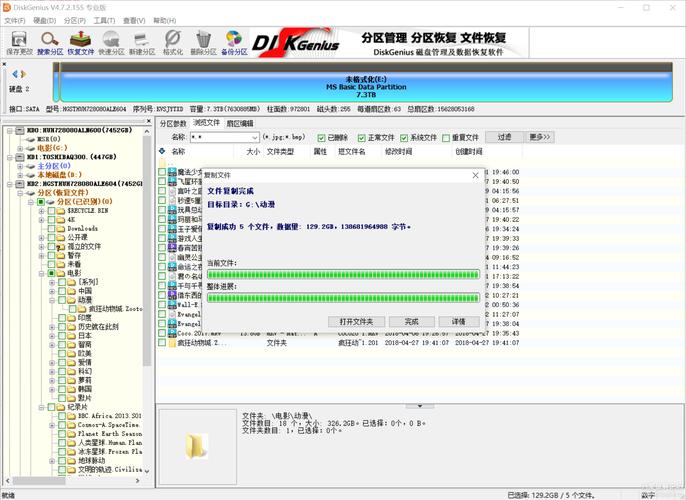Image resolution: width=686 pixels, height=500 pixels.
Task: Collapse the 电影 folder tree node
Action: coord(42,273)
